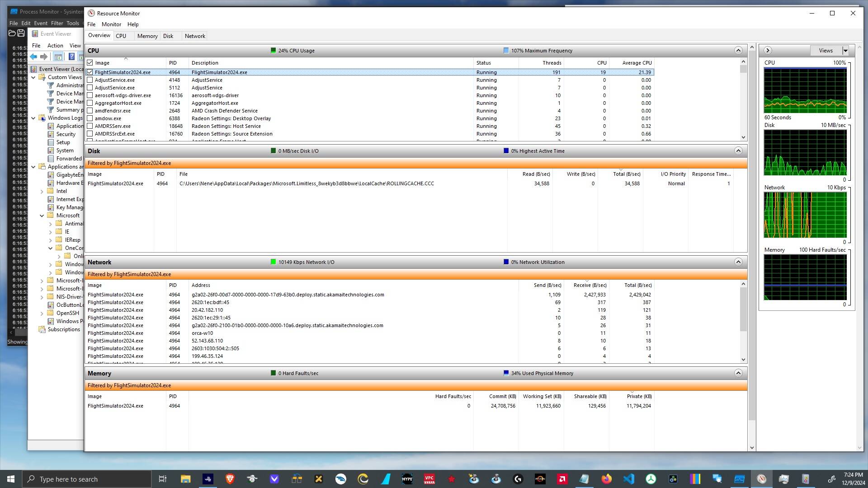Click the taskbar search box
The image size is (868, 488).
click(87, 479)
